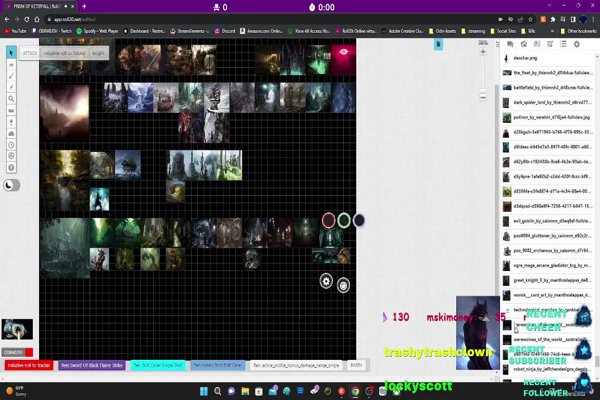This screenshot has height=400, width=600.
Task: Open the turn tracker clock tool
Action: click(11, 145)
